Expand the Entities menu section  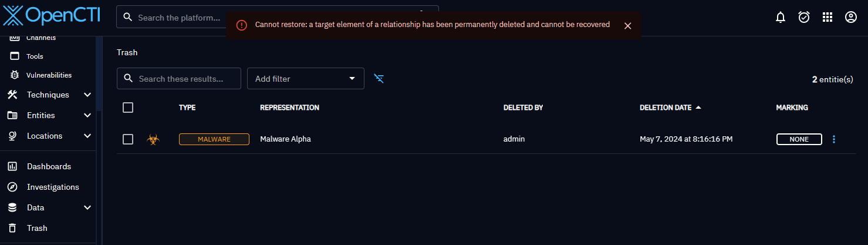(87, 115)
